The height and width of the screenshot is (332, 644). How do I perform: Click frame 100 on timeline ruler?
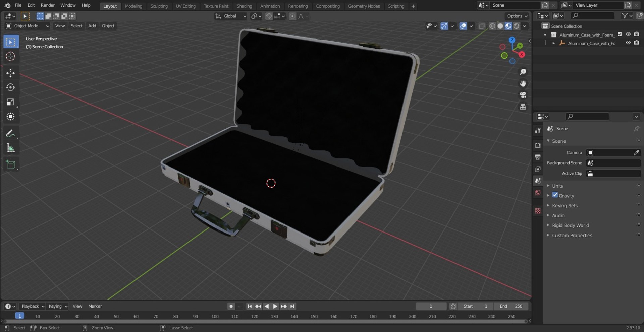(x=215, y=316)
